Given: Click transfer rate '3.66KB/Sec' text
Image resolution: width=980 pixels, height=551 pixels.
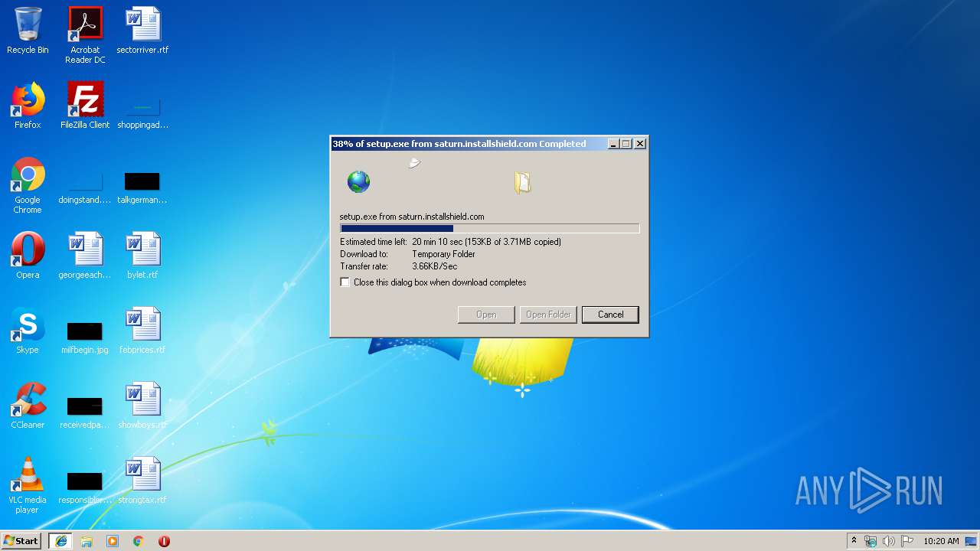Looking at the screenshot, I should tap(434, 266).
